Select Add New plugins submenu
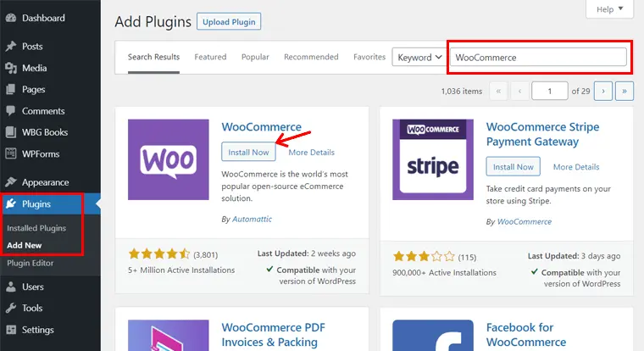 25,245
